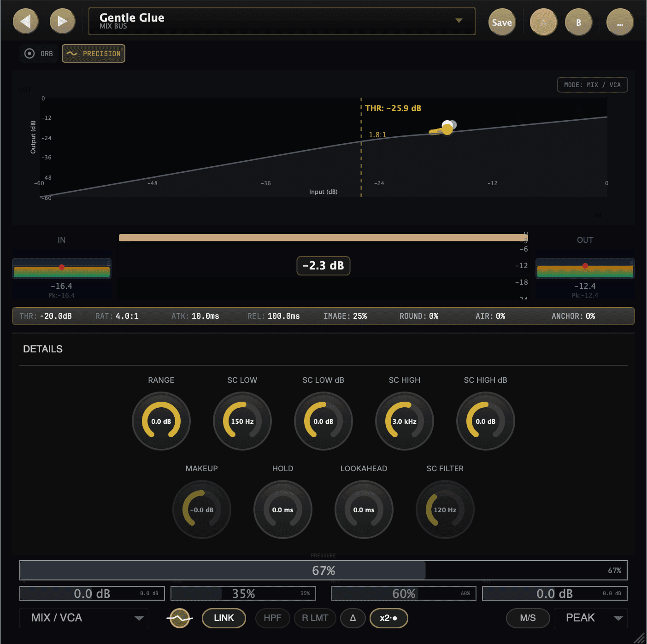
Task: Select the PRECISION view tab
Action: pyautogui.click(x=94, y=53)
